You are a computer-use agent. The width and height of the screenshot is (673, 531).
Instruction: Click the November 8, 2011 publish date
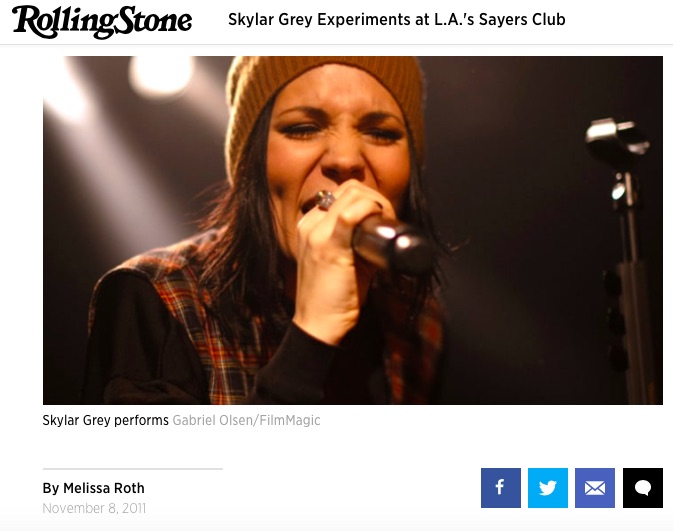(94, 508)
